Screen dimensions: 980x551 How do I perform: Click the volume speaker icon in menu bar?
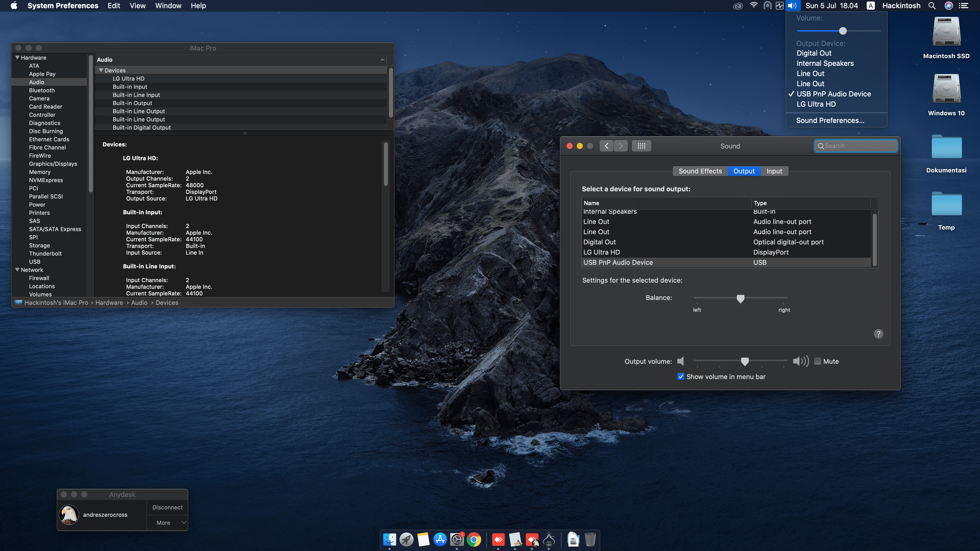coord(792,6)
